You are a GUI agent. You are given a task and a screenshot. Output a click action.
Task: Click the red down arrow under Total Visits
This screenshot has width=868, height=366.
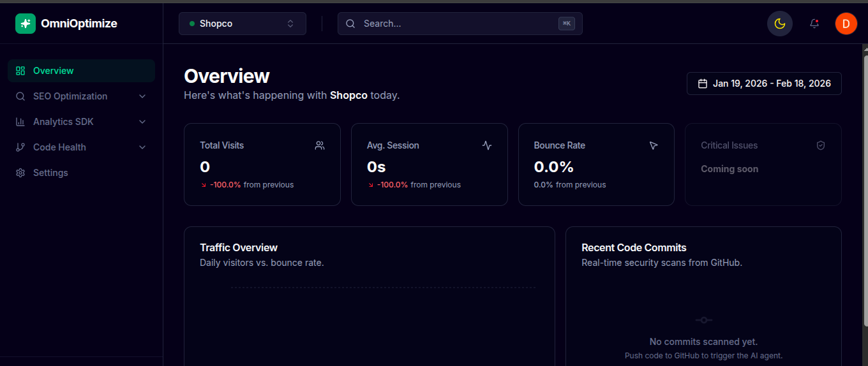pos(204,185)
